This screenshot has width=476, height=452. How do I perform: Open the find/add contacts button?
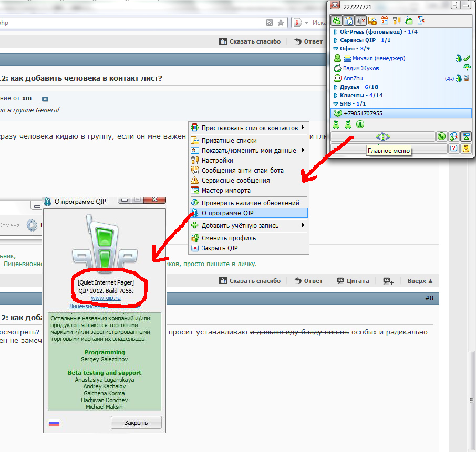pyautogui.click(x=454, y=136)
